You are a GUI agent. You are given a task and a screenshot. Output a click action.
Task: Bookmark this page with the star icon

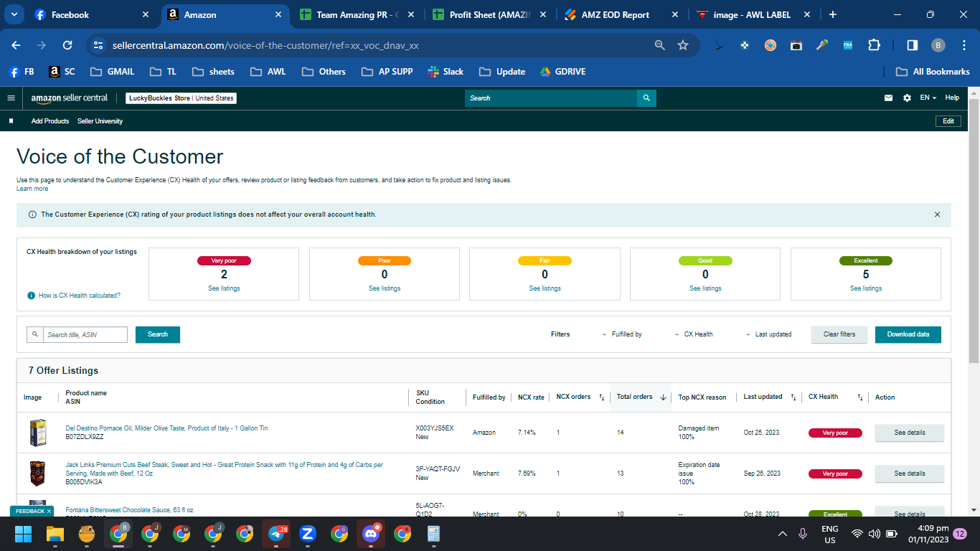tap(683, 45)
